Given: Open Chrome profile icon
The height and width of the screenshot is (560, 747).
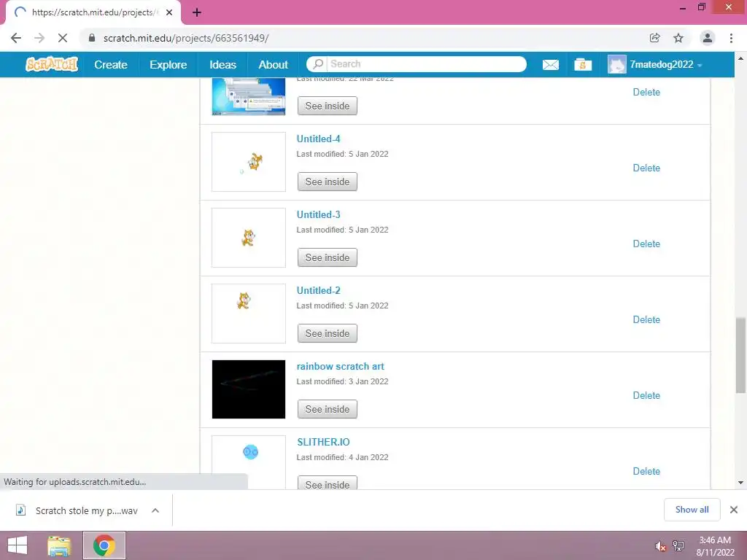Looking at the screenshot, I should [708, 38].
